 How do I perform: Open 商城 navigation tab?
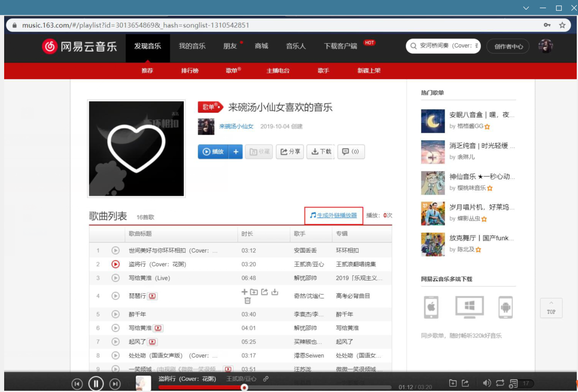pyautogui.click(x=261, y=46)
